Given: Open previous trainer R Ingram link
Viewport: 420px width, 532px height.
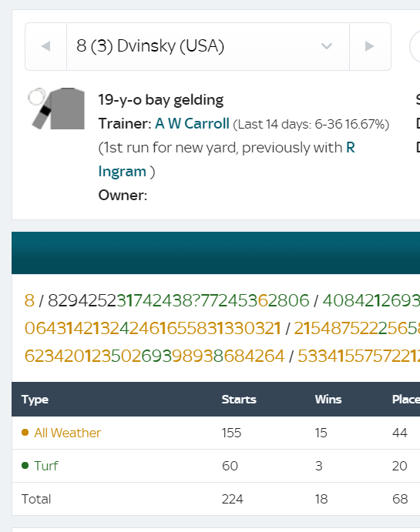Looking at the screenshot, I should coord(227,159).
